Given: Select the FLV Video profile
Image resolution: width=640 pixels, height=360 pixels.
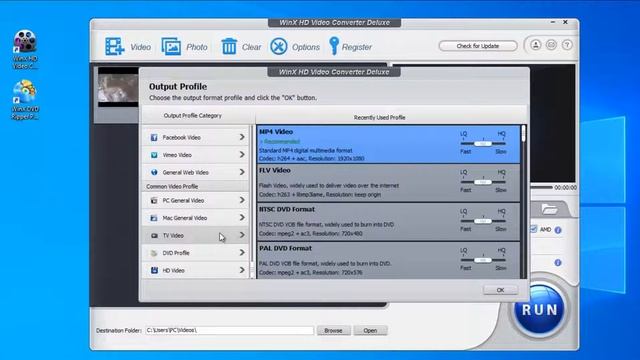Looking at the screenshot, I should click(x=388, y=183).
